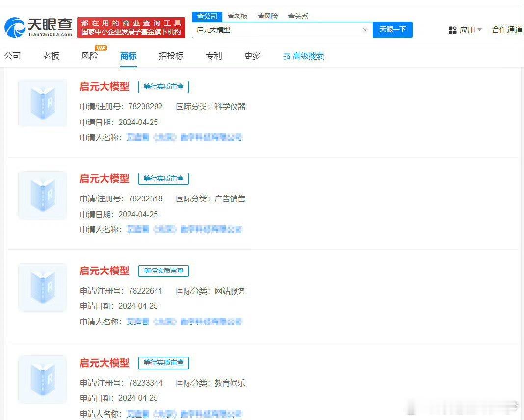Select the 查风险 search tab

(x=268, y=16)
